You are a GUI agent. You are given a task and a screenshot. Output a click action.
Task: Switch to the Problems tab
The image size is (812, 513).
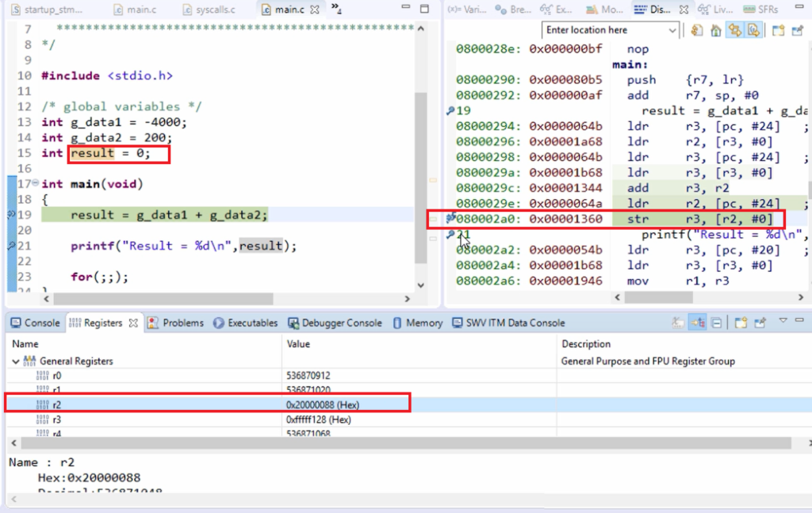coord(175,323)
